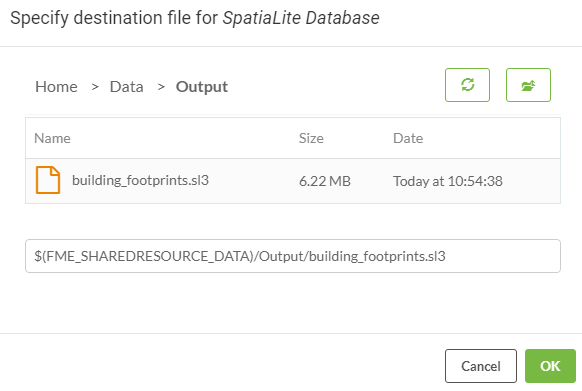Click the italic SpatiaLite Database title text
This screenshot has width=582, height=391.
[301, 18]
